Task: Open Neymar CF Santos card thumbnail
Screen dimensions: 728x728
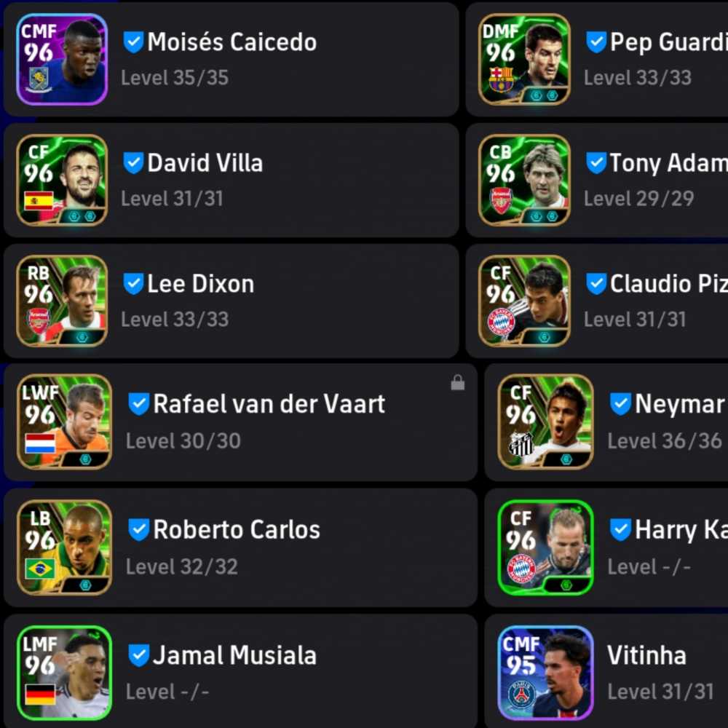Action: [x=545, y=422]
